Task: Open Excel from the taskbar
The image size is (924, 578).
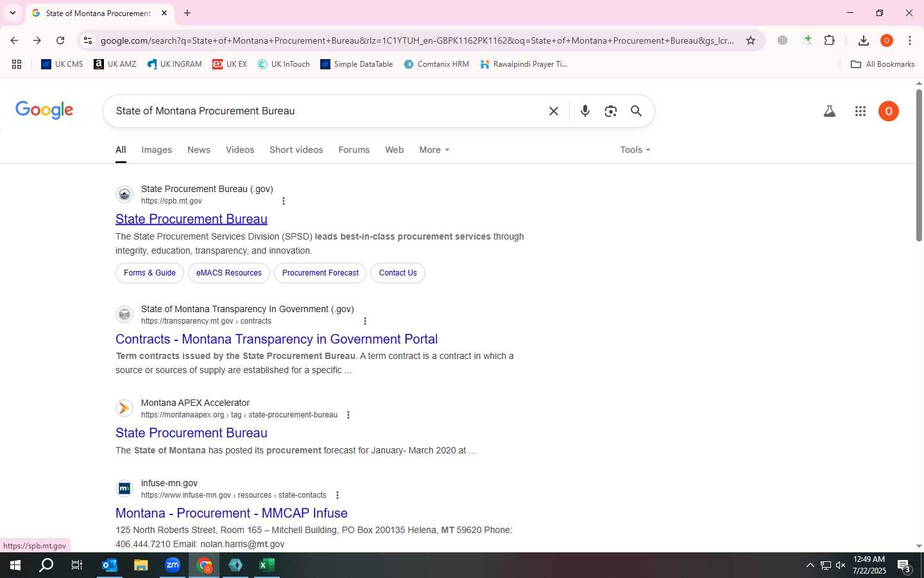Action: 267,565
